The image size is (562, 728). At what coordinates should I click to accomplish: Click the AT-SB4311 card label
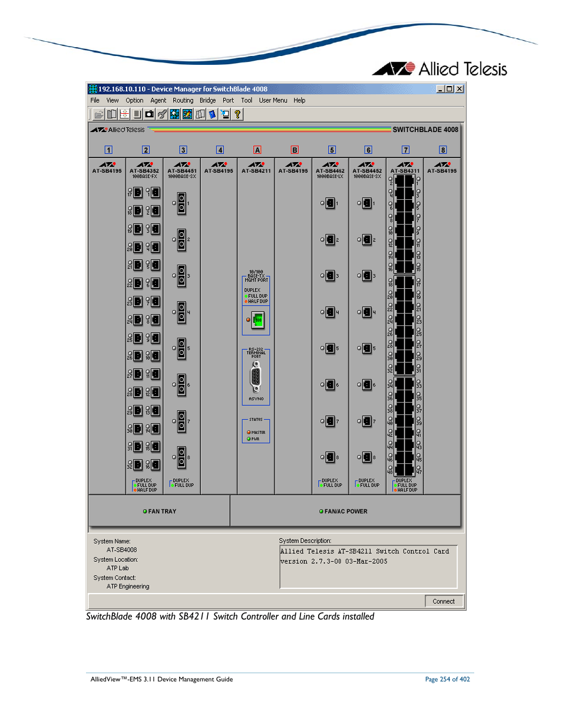[405, 171]
